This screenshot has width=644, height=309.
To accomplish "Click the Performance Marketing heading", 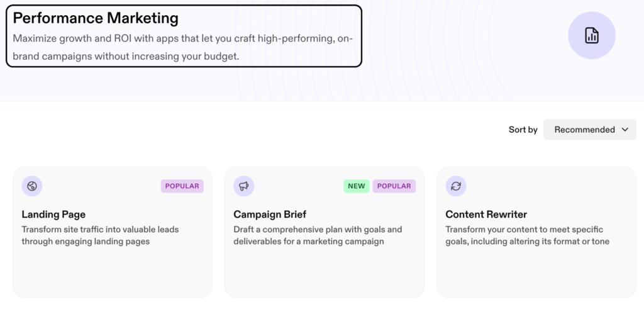I will coord(96,18).
